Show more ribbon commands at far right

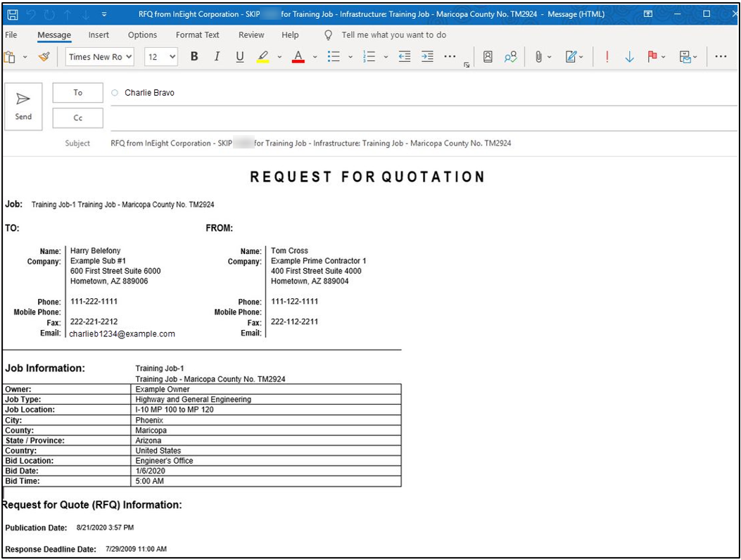pyautogui.click(x=721, y=57)
